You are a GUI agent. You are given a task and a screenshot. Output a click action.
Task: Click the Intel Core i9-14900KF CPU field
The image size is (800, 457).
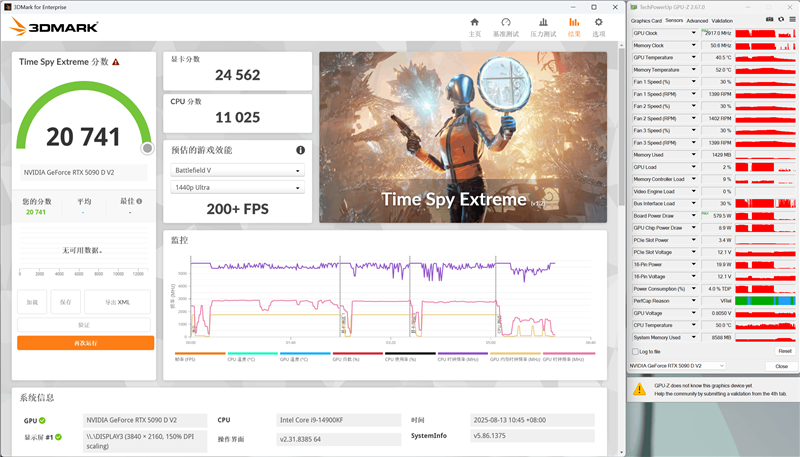coord(339,420)
